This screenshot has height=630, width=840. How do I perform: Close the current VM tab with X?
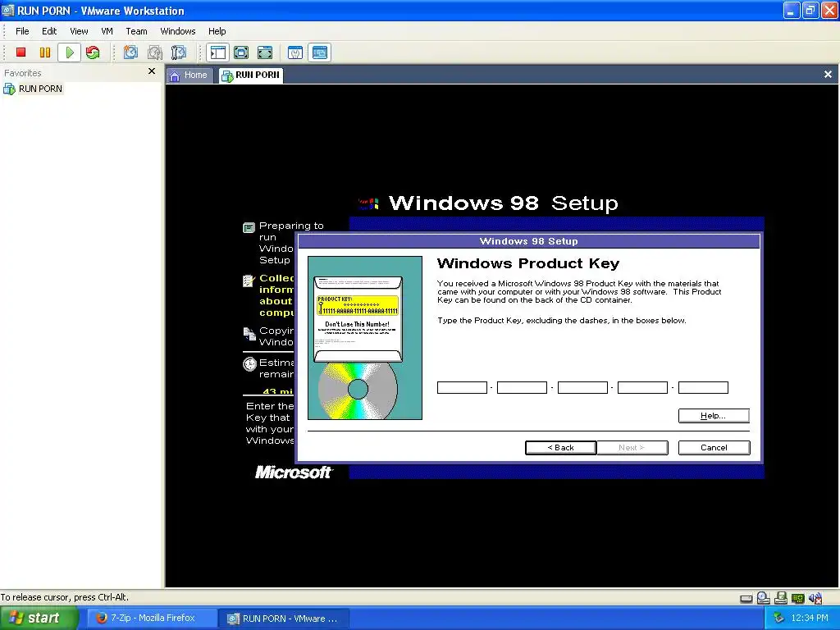click(828, 75)
